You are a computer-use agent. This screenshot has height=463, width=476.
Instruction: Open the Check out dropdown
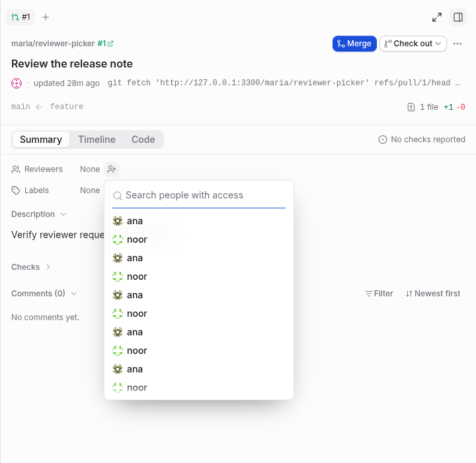point(413,44)
